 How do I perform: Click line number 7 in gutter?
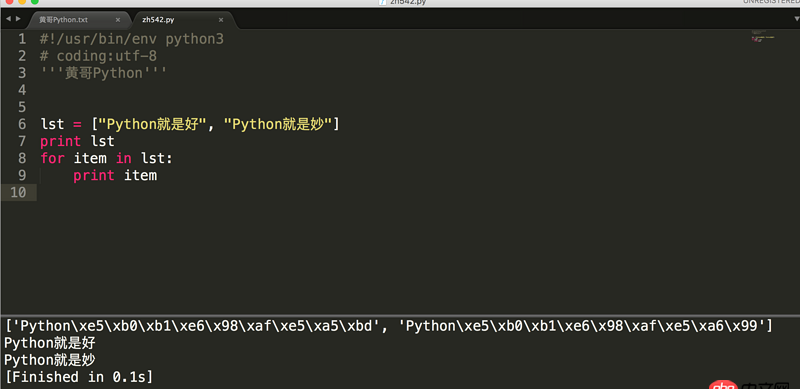21,141
